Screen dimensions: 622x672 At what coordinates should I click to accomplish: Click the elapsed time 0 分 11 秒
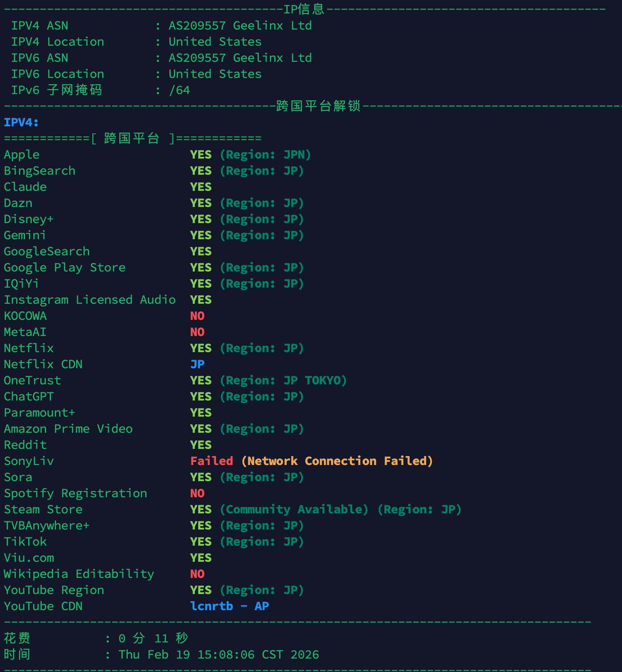pos(153,638)
